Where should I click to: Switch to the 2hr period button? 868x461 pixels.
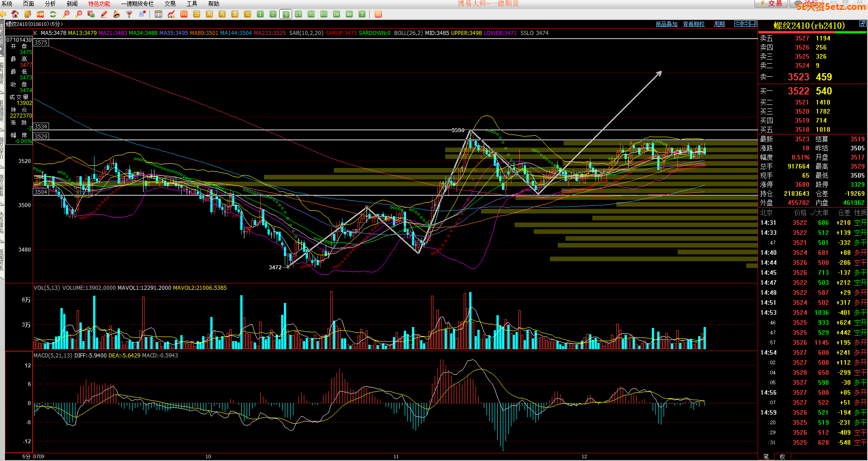337,14
